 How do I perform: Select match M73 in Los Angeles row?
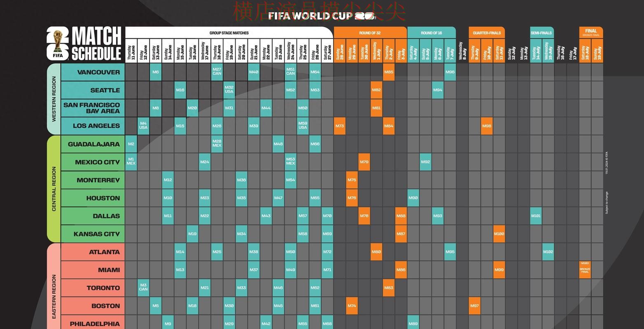click(x=340, y=126)
